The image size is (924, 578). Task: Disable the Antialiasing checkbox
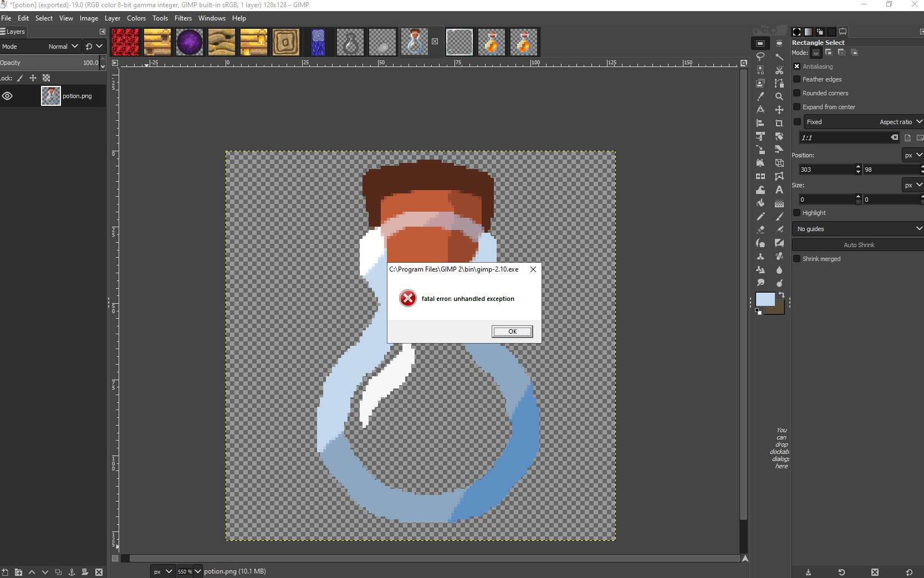point(797,67)
